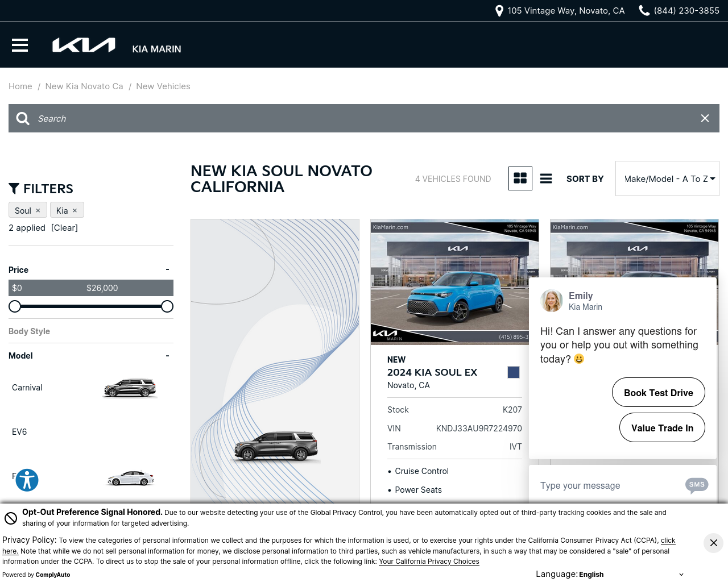This screenshot has height=582, width=728.
Task: Click the KIA MARIN dealership name
Action: [156, 49]
